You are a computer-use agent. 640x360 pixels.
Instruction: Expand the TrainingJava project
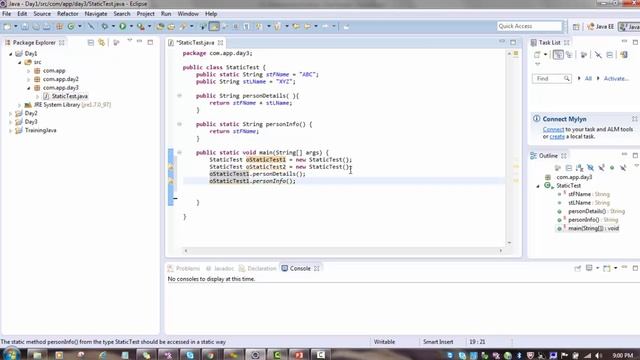[11, 131]
